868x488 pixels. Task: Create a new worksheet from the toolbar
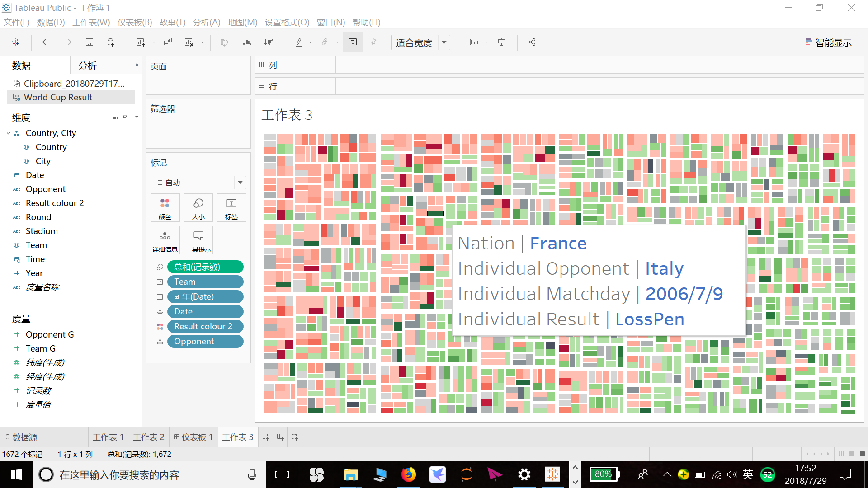click(x=141, y=42)
